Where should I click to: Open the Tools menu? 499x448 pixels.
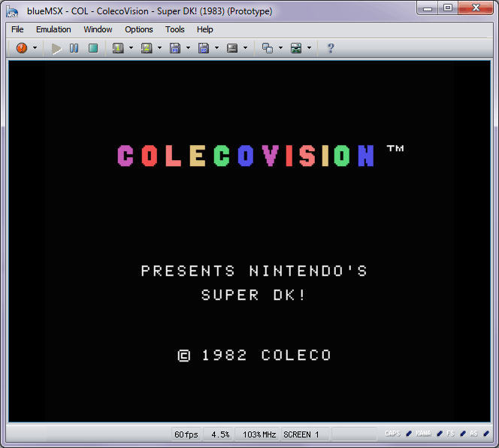coord(174,29)
